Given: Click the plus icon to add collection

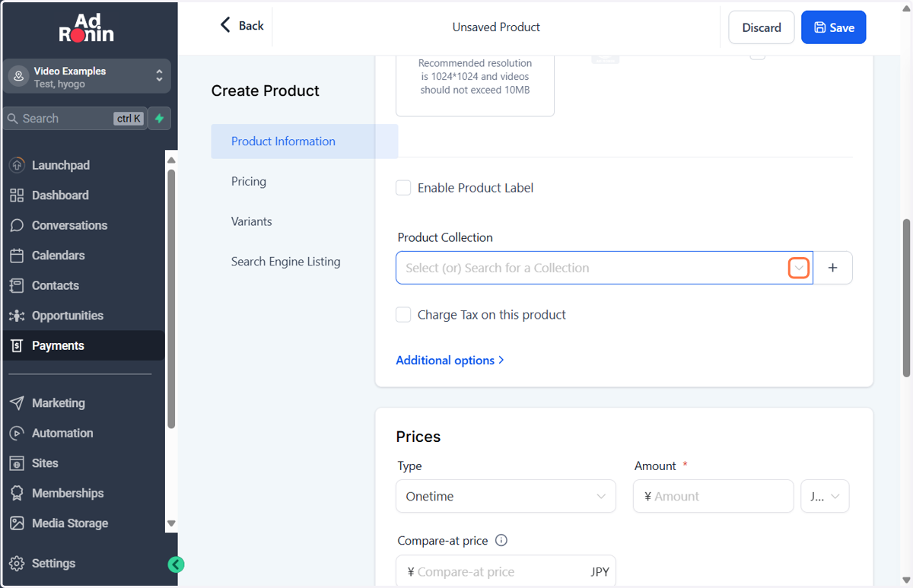Looking at the screenshot, I should pyautogui.click(x=833, y=268).
